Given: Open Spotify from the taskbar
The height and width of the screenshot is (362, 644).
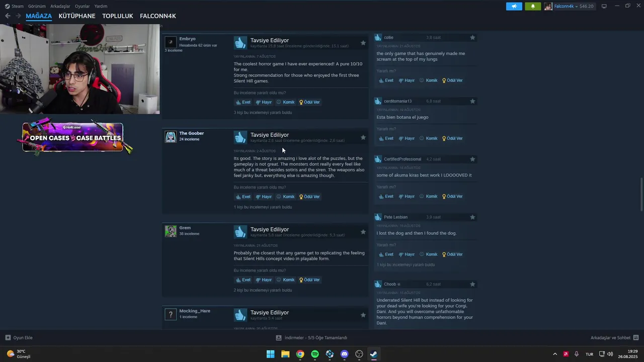Looking at the screenshot, I should pyautogui.click(x=315, y=354).
